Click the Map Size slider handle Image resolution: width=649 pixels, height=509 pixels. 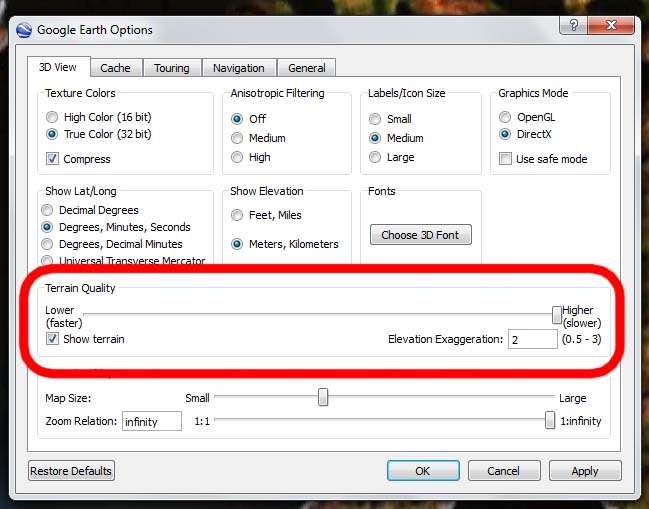pyautogui.click(x=323, y=397)
